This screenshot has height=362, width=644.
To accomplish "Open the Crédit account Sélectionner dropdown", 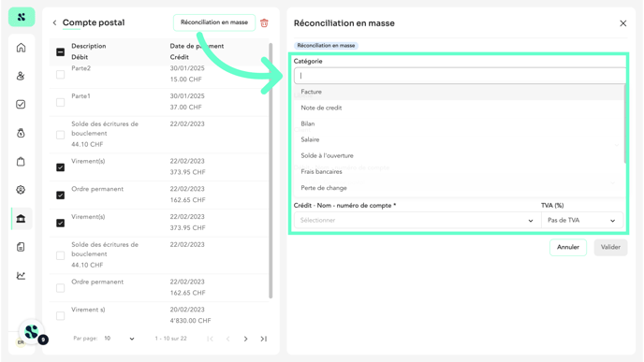I will click(417, 221).
